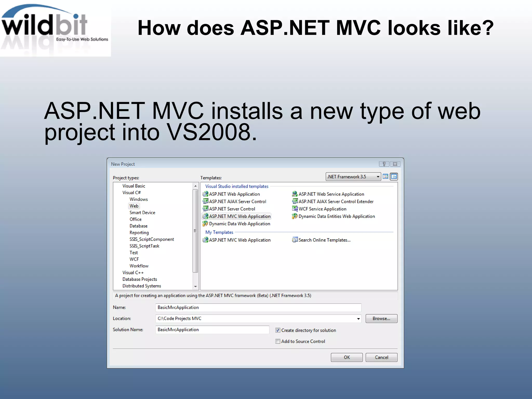Select Visual Basic project type
Screen dimensions: 532x399
134,186
